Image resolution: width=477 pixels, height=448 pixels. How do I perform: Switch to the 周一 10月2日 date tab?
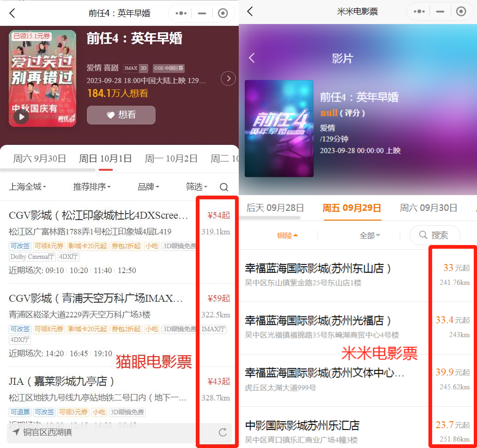(x=171, y=158)
